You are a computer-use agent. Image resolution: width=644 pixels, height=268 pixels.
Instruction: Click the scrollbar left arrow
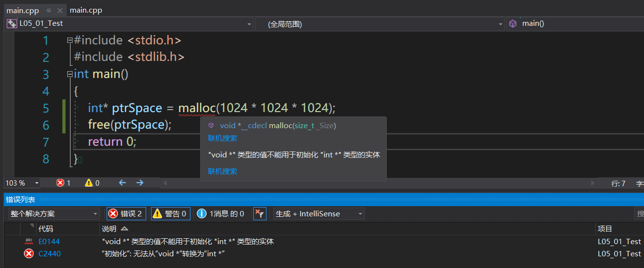(x=165, y=183)
